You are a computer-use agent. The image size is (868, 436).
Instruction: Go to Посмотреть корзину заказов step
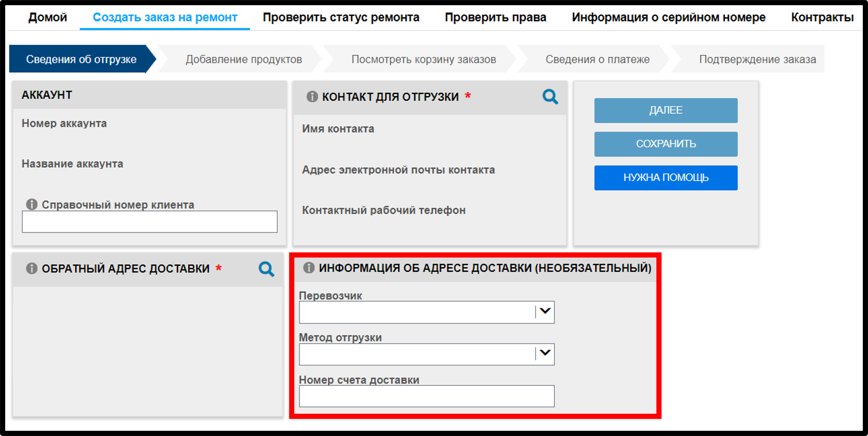pyautogui.click(x=423, y=59)
